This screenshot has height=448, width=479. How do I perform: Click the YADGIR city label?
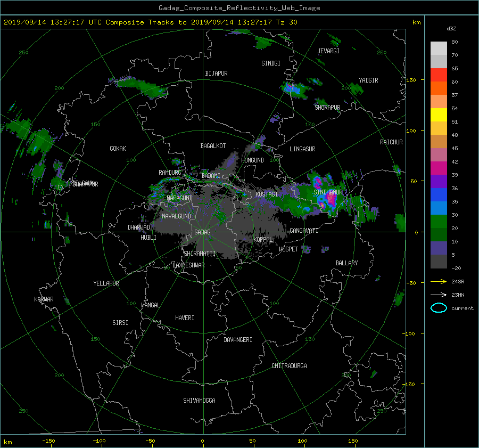coord(368,80)
